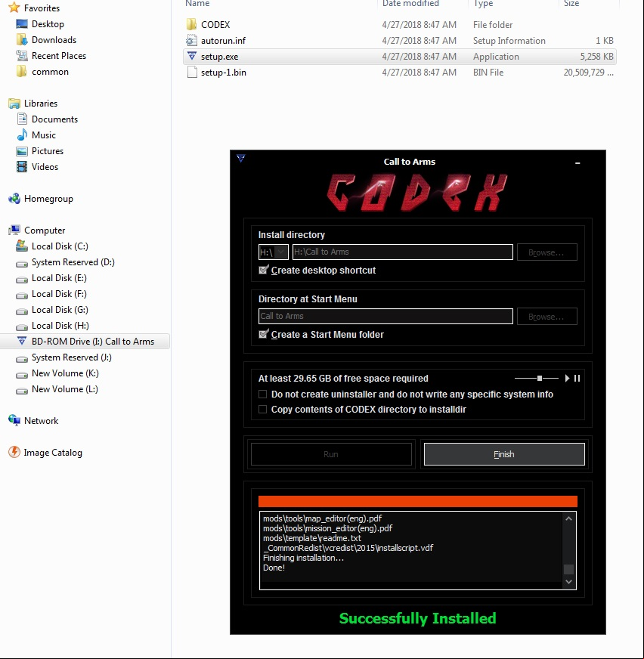The image size is (644, 659).
Task: Click 'Finishing installation…' log line
Action: [x=304, y=558]
